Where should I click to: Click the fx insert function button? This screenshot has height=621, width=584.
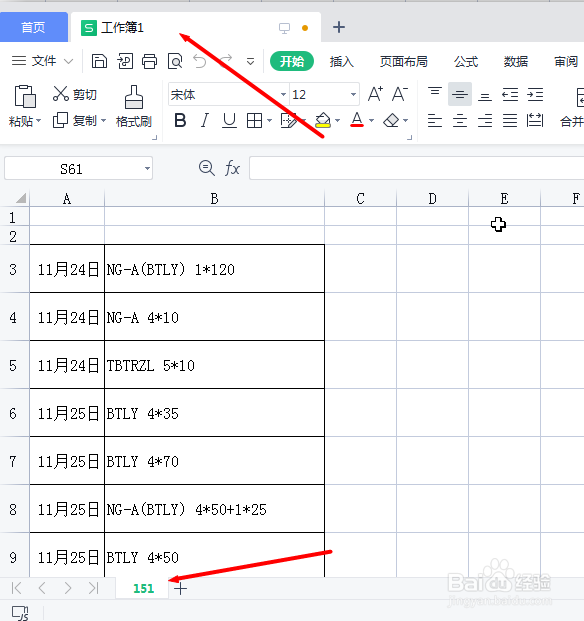click(x=232, y=169)
